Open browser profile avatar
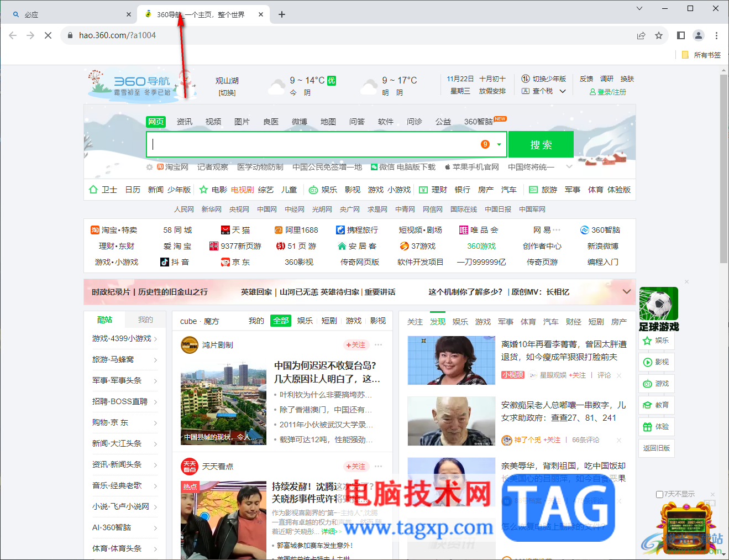 (x=699, y=35)
